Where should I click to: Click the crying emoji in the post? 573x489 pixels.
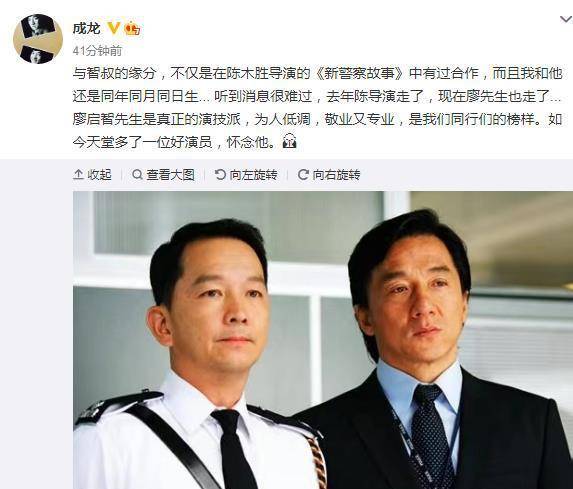click(289, 141)
